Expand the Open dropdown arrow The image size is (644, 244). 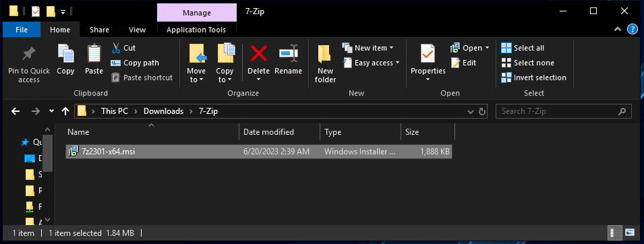(487, 48)
